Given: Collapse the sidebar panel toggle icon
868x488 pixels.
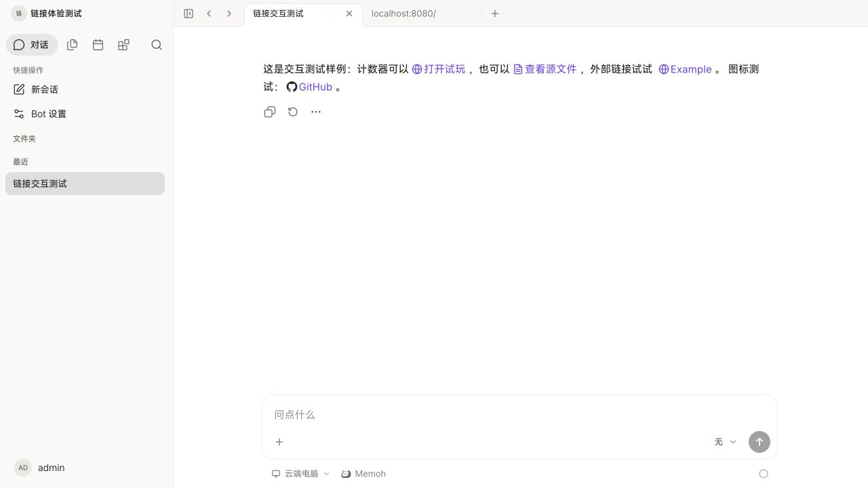Looking at the screenshot, I should pos(189,14).
